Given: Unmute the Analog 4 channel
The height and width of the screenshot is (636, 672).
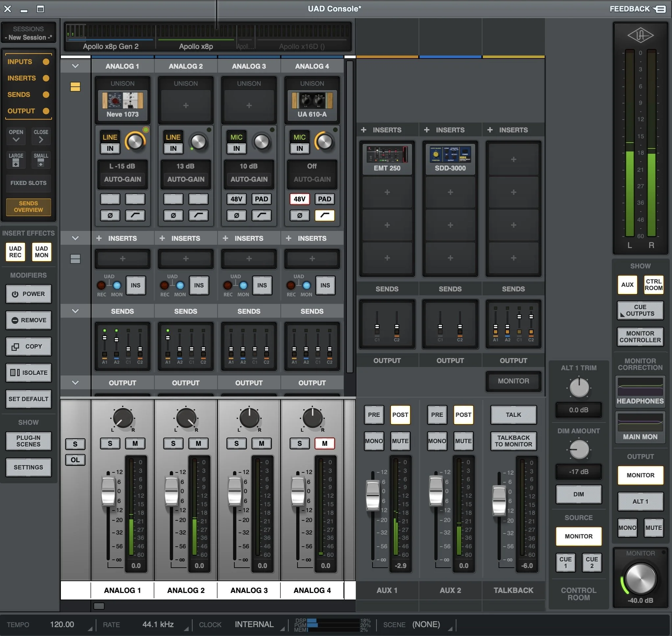Looking at the screenshot, I should [324, 443].
